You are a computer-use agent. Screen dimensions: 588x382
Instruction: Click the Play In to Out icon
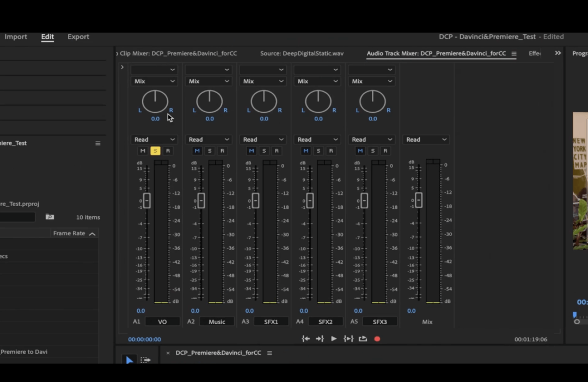coord(348,338)
